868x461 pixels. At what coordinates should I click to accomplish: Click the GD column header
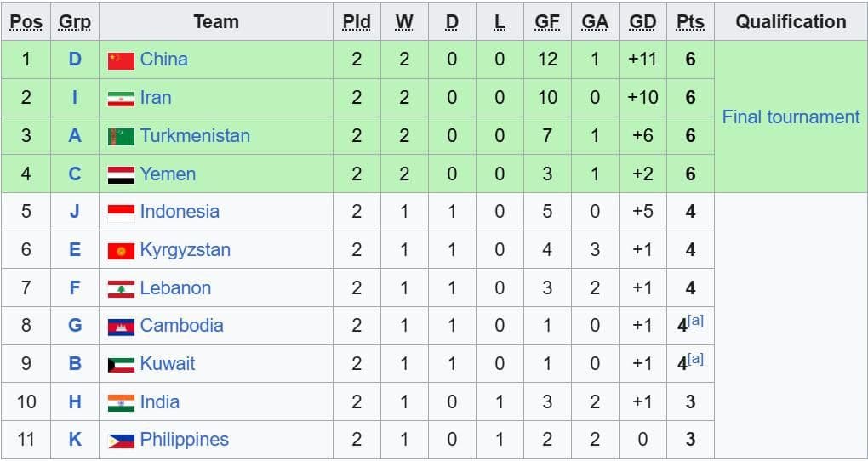coord(642,22)
